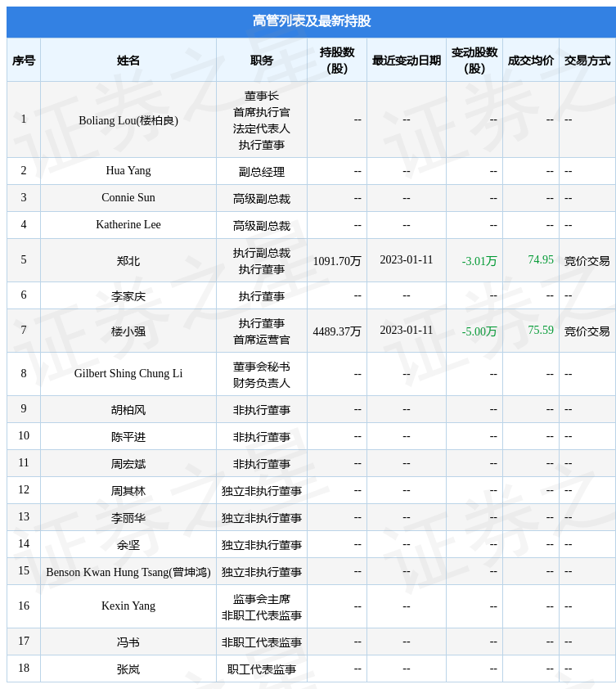
Task: Select the name Gilbert Shing Chung Li
Action: click(128, 374)
